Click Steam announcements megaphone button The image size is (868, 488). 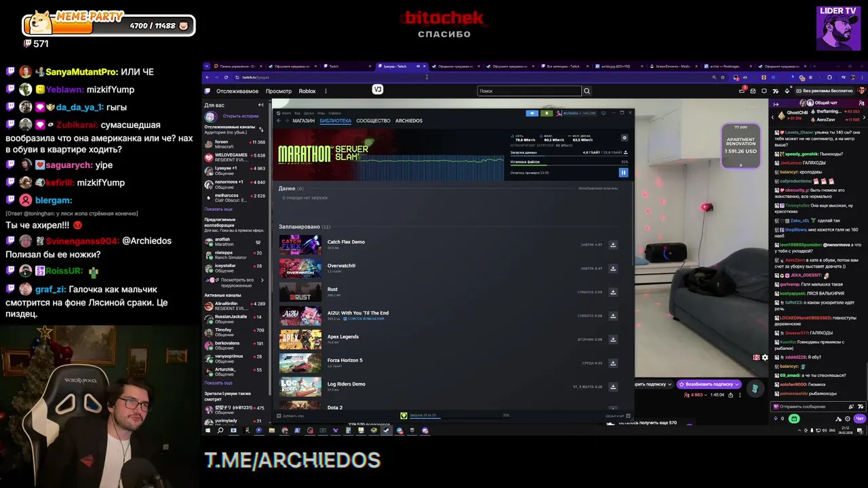(532, 113)
